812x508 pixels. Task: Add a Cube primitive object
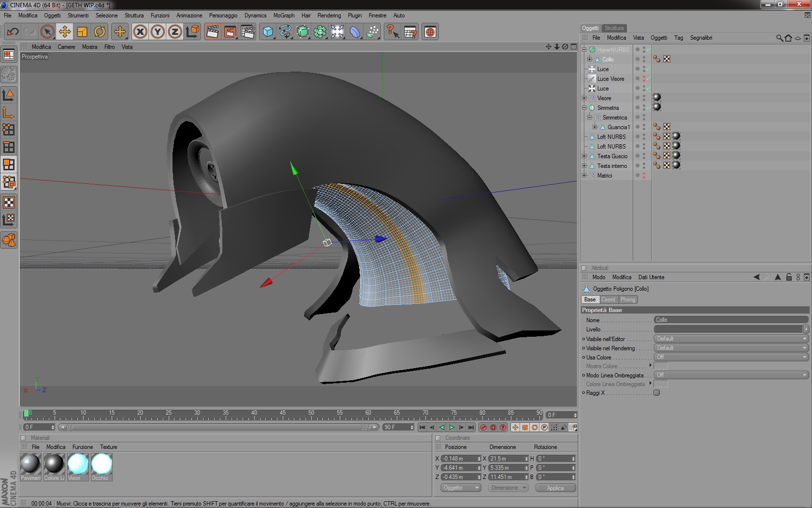(x=268, y=32)
